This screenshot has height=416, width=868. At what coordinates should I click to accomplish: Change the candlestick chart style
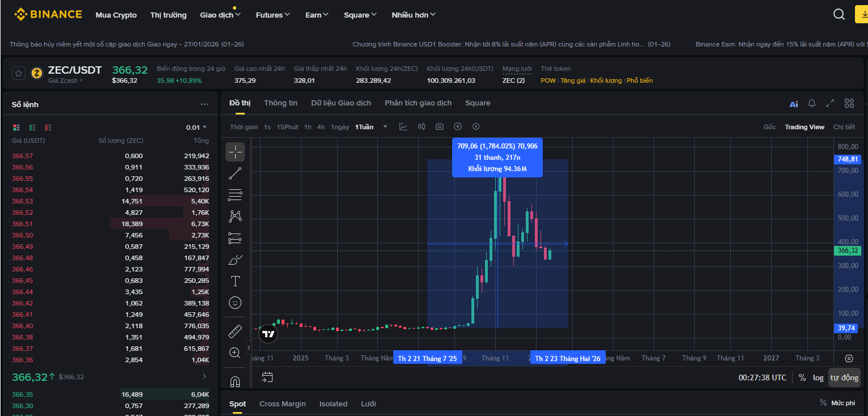pyautogui.click(x=422, y=127)
